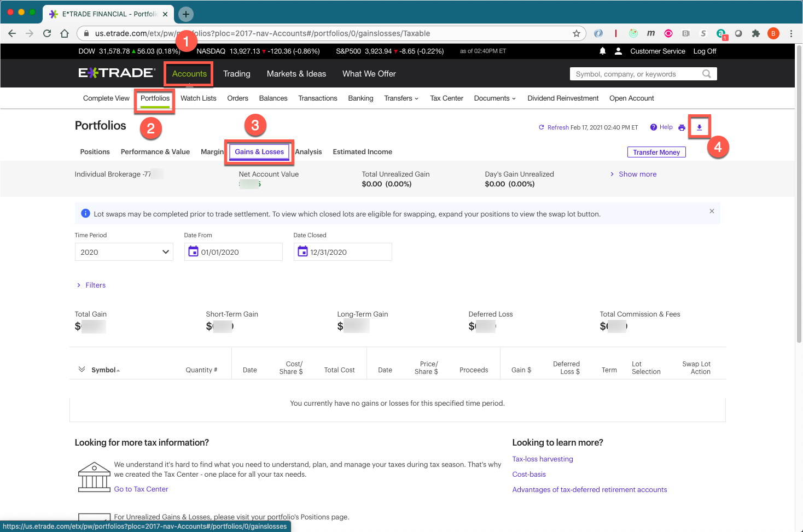Image resolution: width=803 pixels, height=532 pixels.
Task: Click the E*TRADE logo
Action: coord(117,73)
